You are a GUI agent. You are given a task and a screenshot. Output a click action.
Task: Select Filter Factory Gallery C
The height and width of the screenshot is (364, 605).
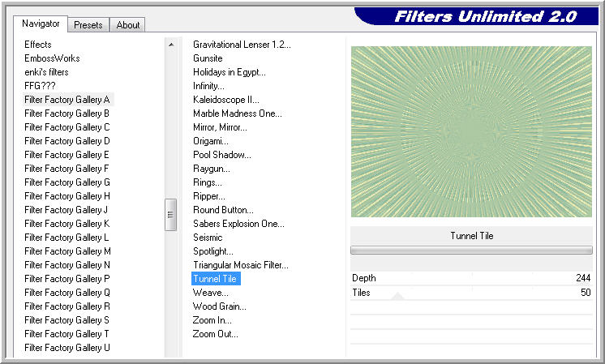67,127
